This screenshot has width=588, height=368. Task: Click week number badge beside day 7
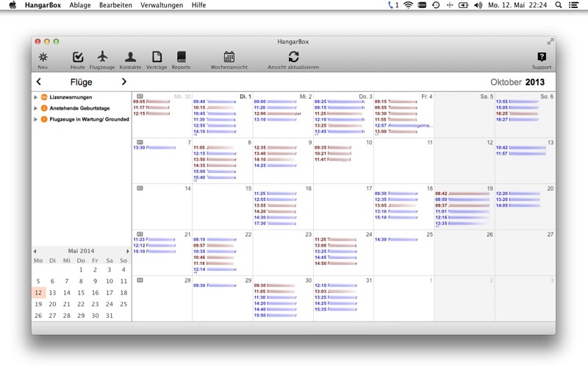click(140, 142)
